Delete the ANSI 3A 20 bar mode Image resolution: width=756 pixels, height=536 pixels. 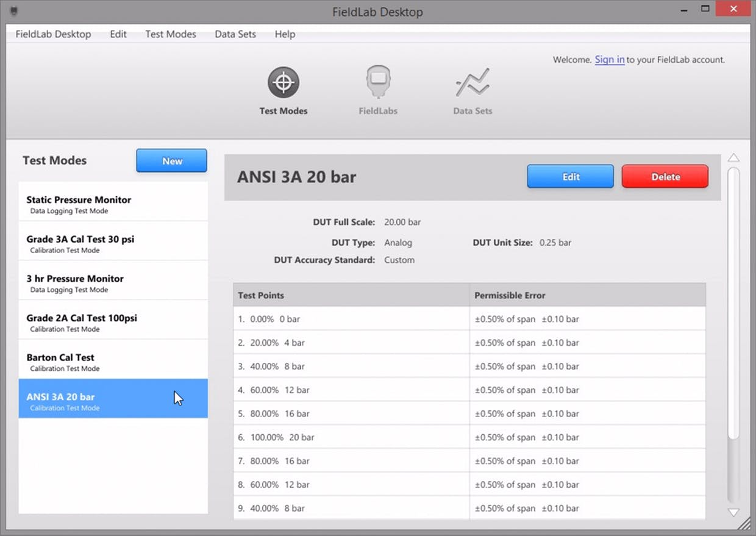pos(665,177)
